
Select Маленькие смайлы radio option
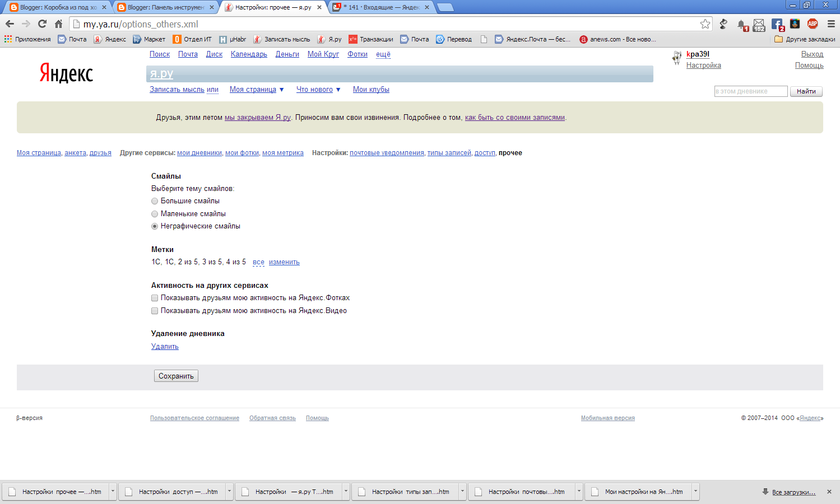155,214
